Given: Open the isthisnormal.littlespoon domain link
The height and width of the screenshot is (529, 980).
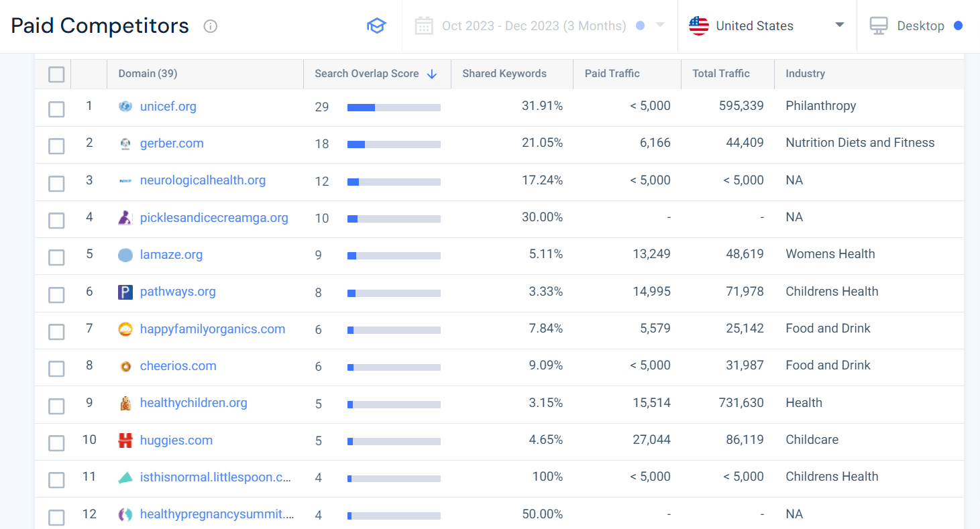Looking at the screenshot, I should tap(216, 477).
